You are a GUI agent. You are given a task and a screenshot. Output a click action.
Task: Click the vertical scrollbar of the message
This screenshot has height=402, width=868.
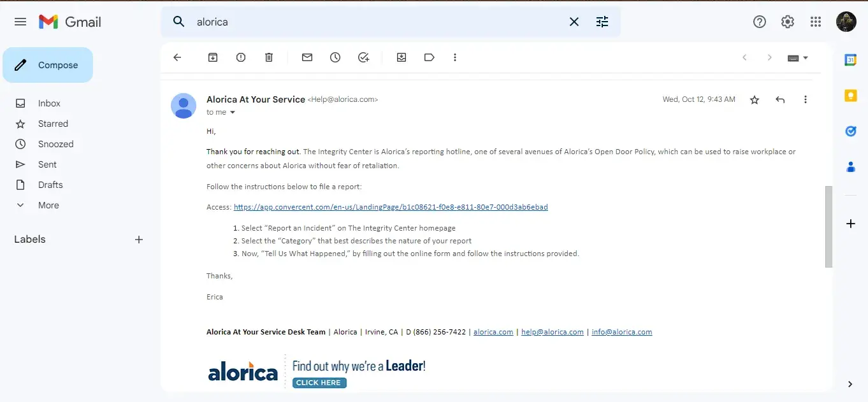pos(828,226)
